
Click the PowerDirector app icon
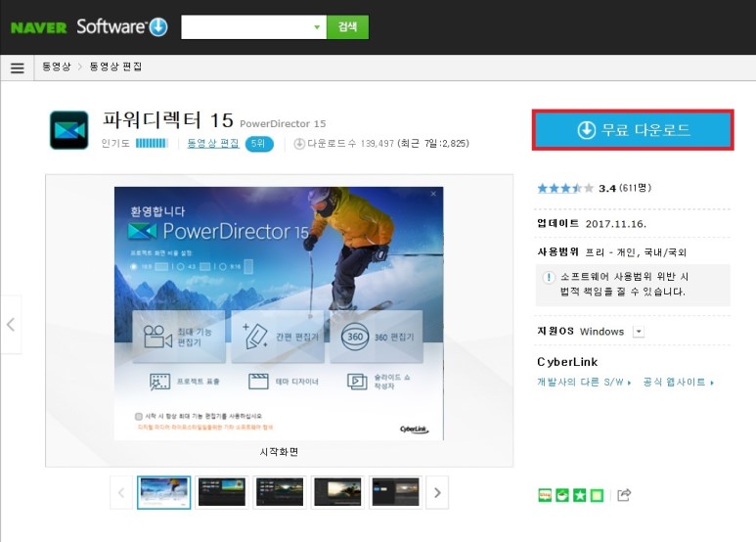[68, 130]
